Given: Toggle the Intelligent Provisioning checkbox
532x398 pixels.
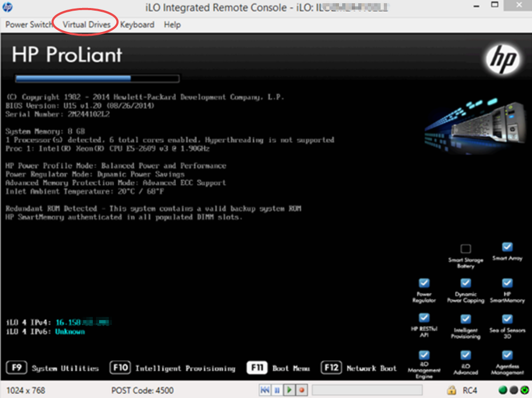Looking at the screenshot, I should click(x=465, y=319).
